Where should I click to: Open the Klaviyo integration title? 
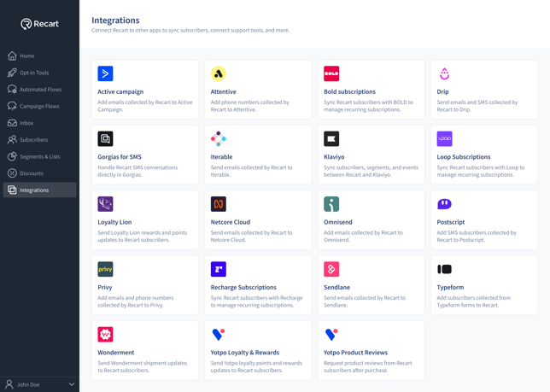pyautogui.click(x=334, y=157)
